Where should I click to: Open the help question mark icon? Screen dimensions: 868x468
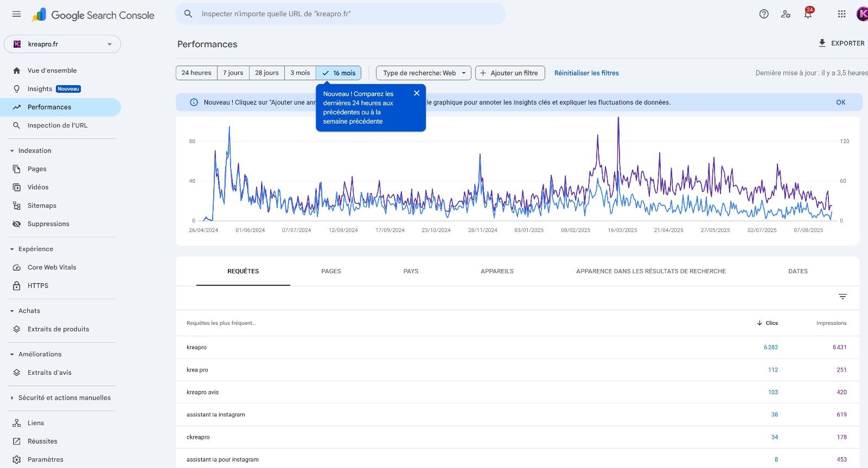(764, 14)
